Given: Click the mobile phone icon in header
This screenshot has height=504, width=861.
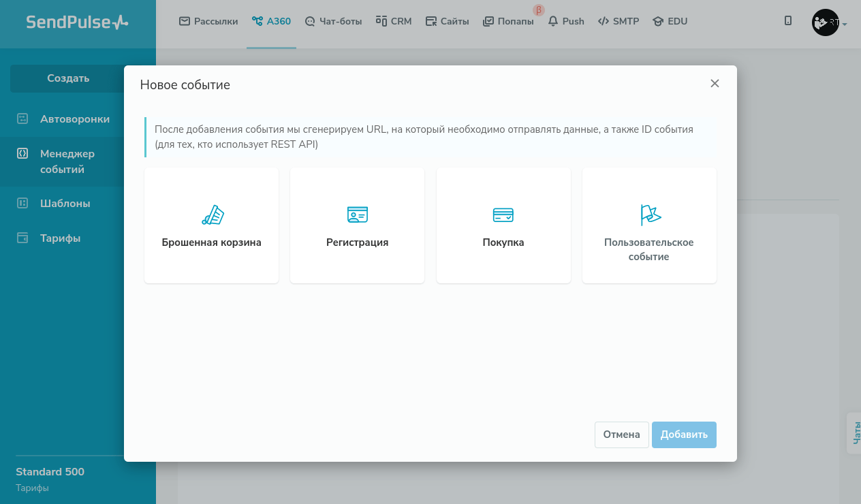Looking at the screenshot, I should 788,21.
